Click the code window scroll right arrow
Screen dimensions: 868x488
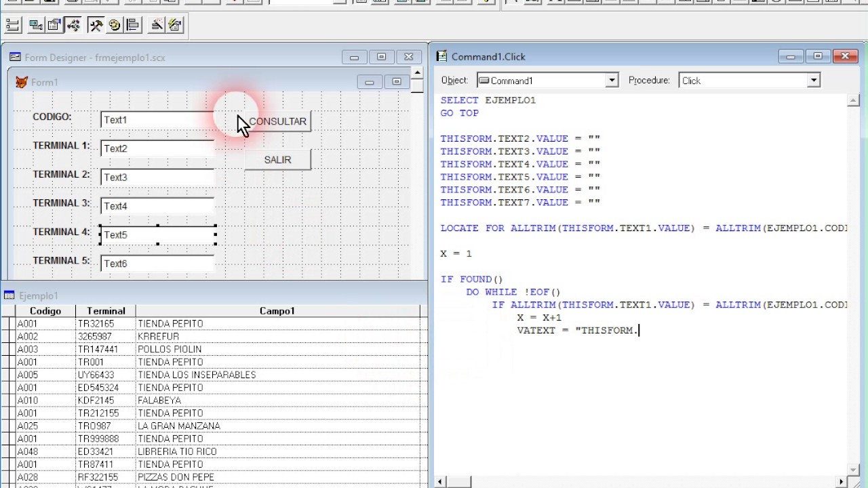[842, 482]
